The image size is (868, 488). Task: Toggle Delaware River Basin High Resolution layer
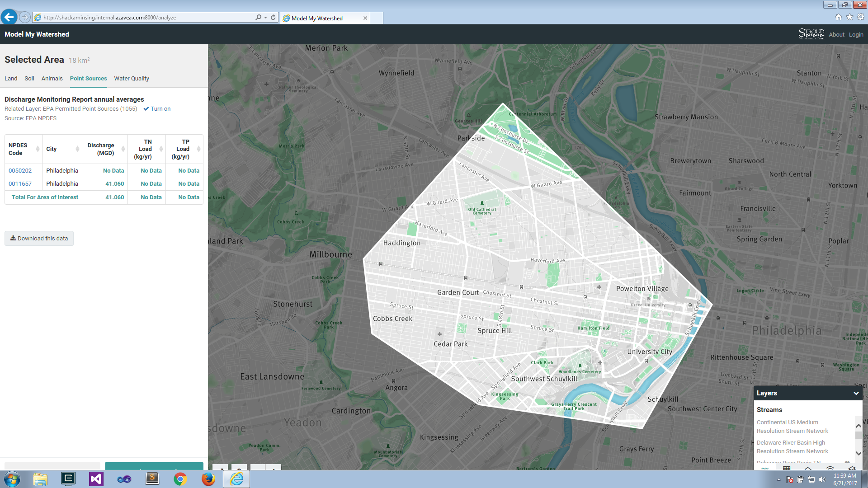[792, 447]
